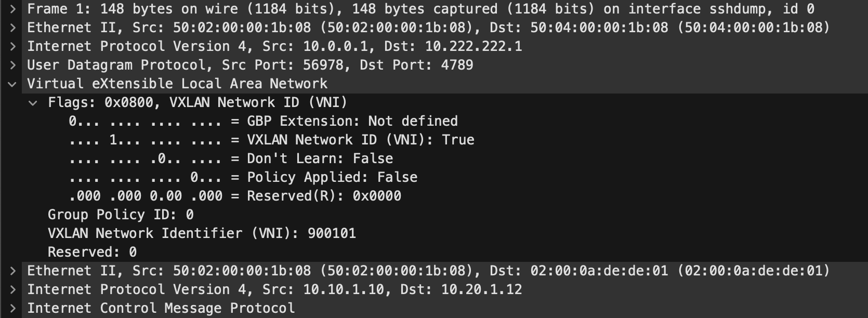This screenshot has width=868, height=318.
Task: Expand inner Ethernet II arrow with Dst 02:00:0a:de:de:01
Action: coord(12,271)
